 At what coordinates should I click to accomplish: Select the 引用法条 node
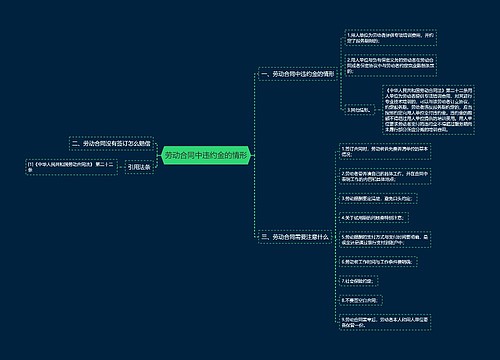pos(139,167)
